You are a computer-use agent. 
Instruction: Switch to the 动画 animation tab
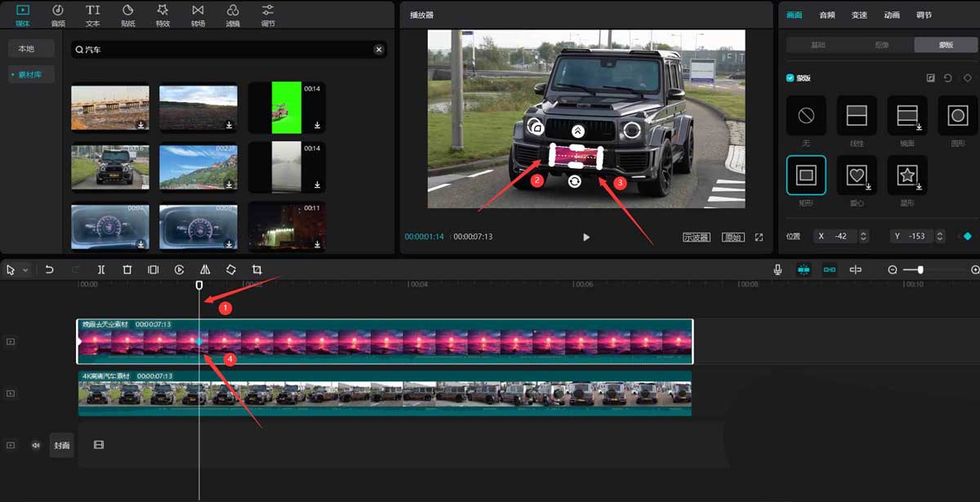pos(892,15)
